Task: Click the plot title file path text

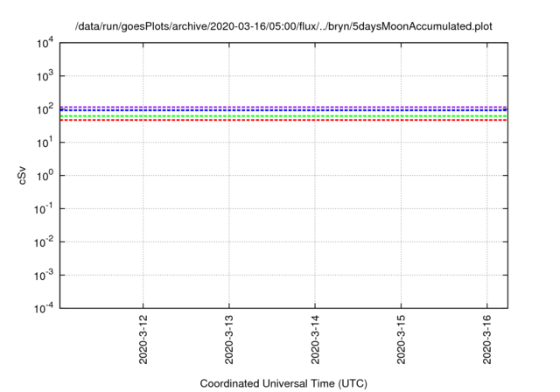Action: [x=283, y=26]
